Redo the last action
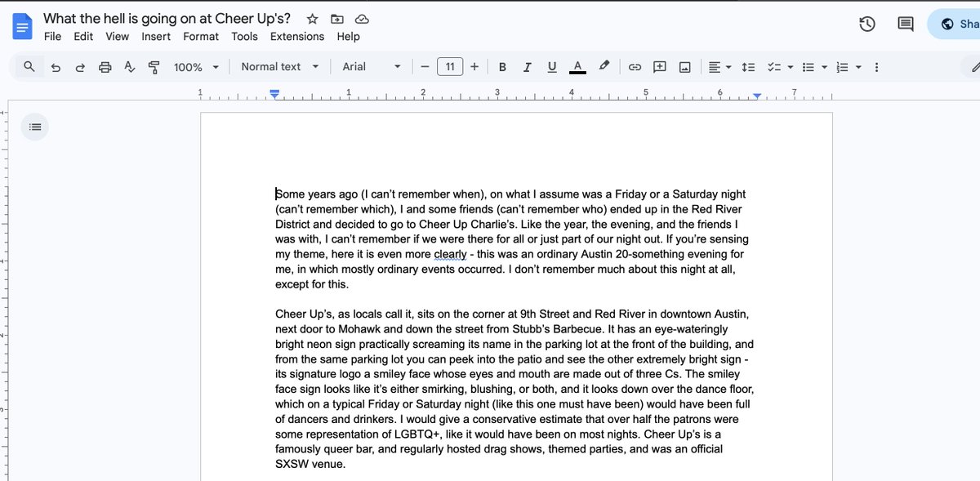This screenshot has width=980, height=481. click(80, 67)
